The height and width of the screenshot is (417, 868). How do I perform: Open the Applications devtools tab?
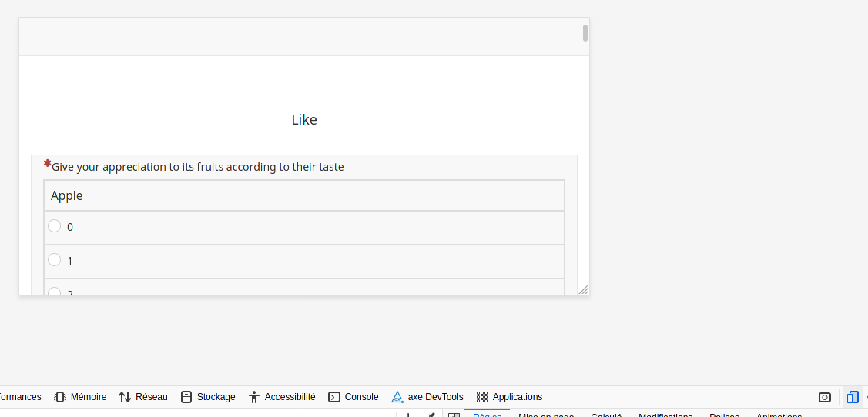509,396
